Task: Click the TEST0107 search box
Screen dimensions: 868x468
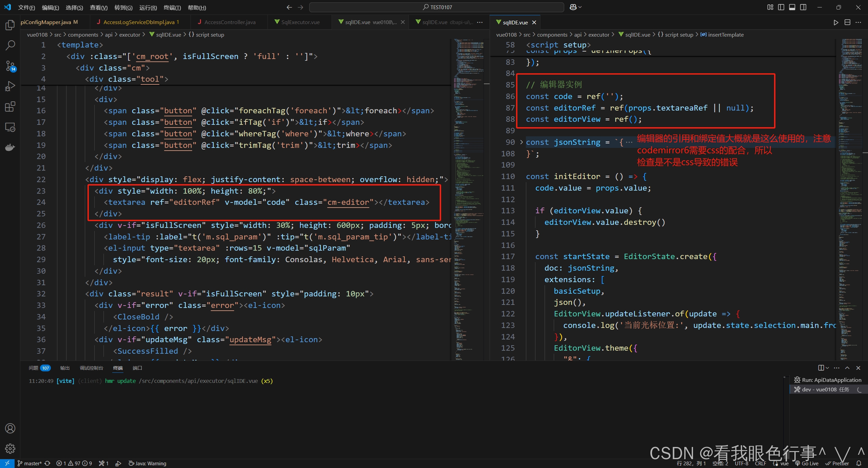Action: pyautogui.click(x=437, y=7)
